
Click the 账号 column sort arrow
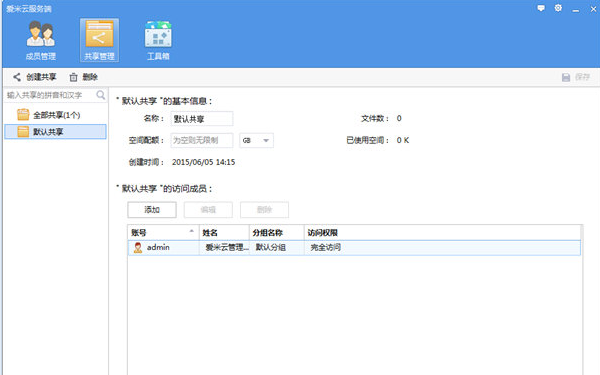point(192,231)
